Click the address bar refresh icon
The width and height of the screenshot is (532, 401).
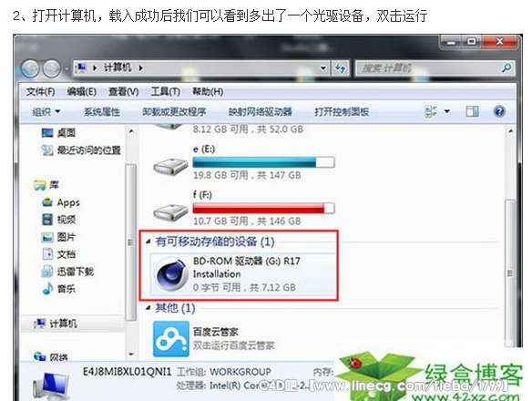coord(340,68)
